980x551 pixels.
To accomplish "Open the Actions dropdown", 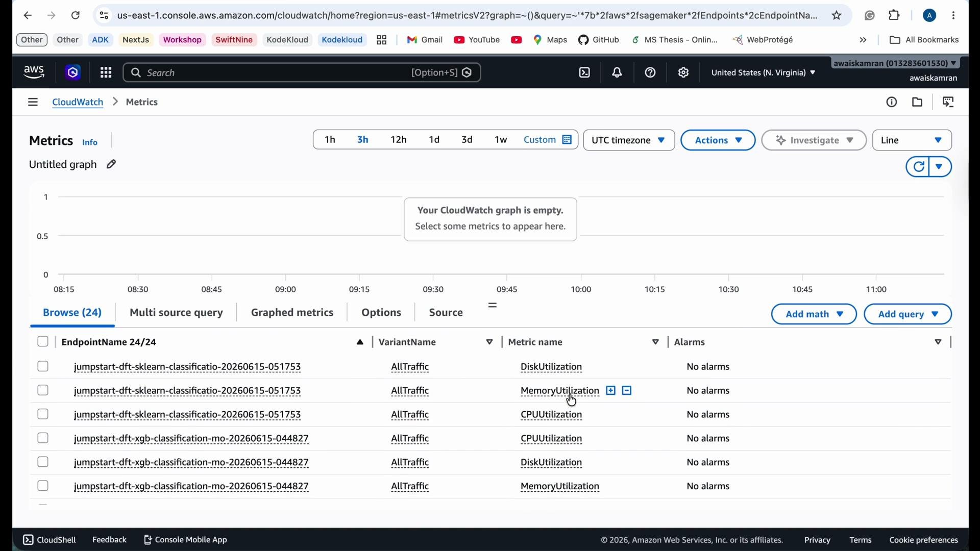I will (718, 140).
